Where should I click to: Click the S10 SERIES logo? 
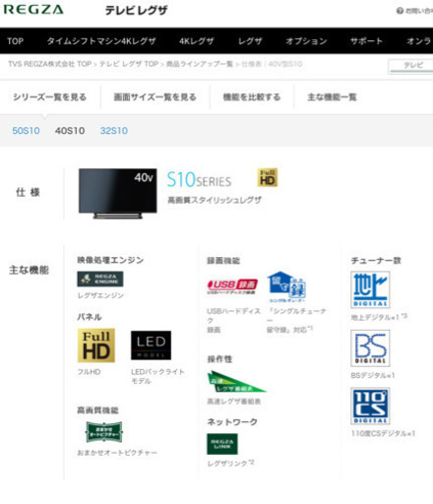[x=199, y=179]
